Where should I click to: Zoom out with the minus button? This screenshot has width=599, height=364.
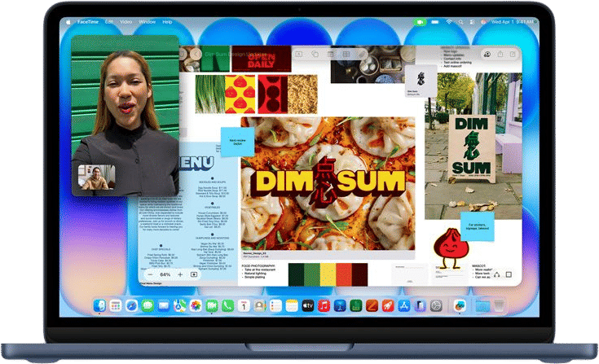pos(150,274)
